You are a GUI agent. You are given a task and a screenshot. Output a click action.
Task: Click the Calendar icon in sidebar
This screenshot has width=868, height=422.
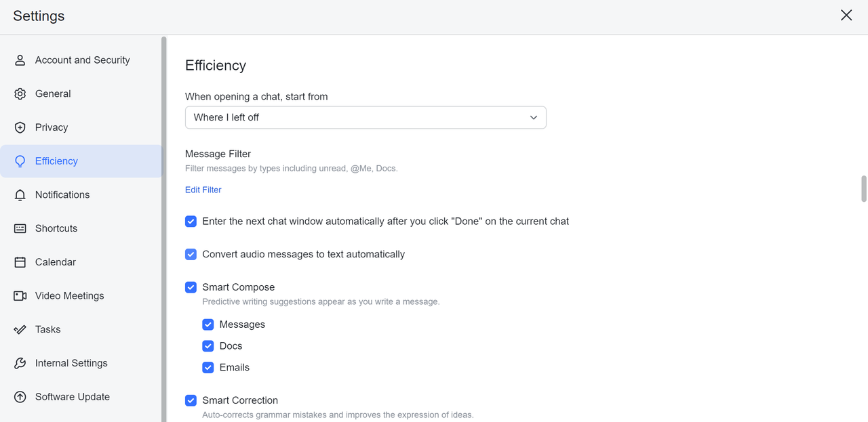point(20,262)
